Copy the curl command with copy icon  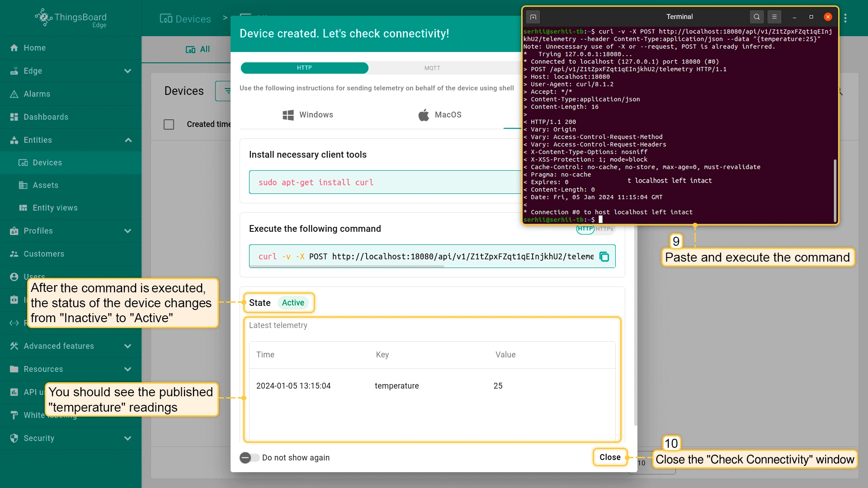(x=604, y=257)
